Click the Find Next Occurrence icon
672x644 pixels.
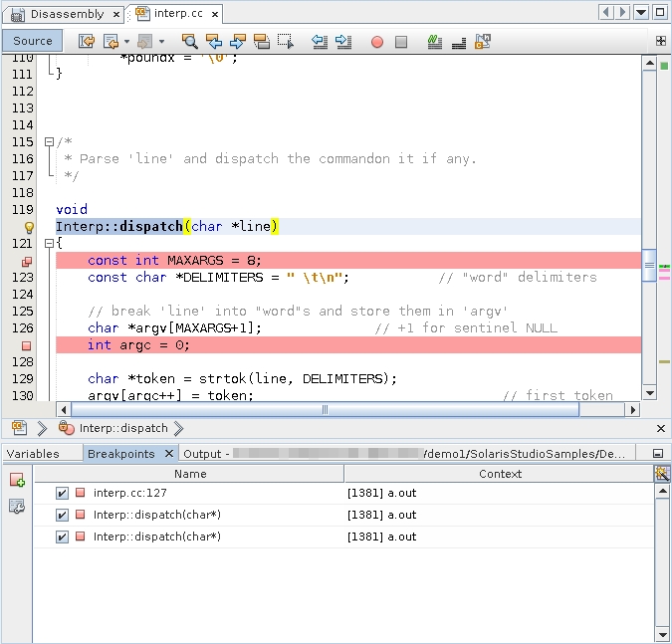pos(238,41)
